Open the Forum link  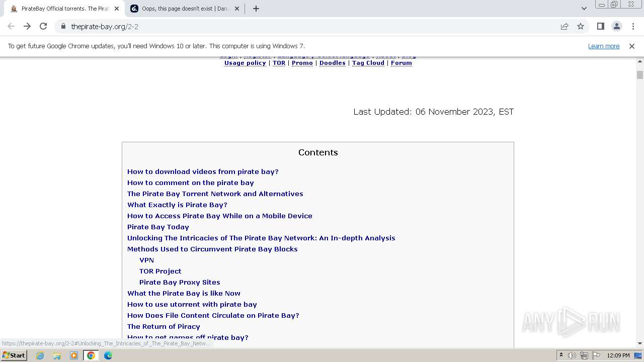pyautogui.click(x=401, y=63)
